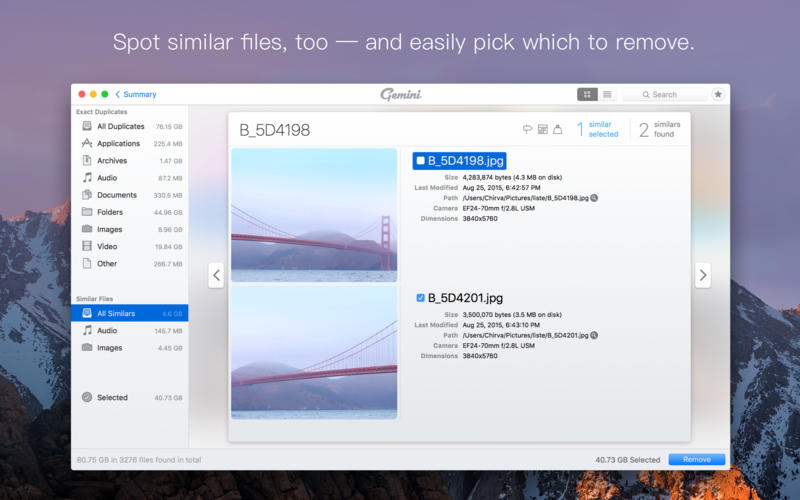Click the Aug 25, 2015, 6:42:57 PM date

pos(502,188)
